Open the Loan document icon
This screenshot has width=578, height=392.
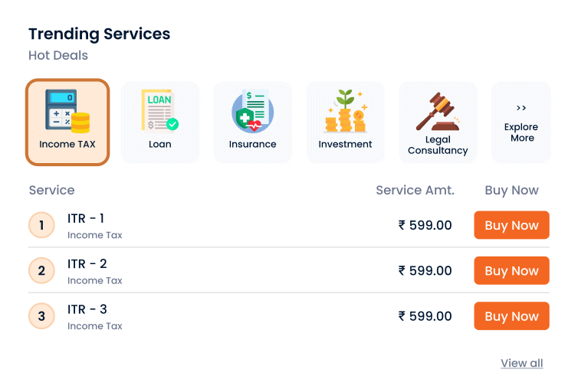pos(160,110)
